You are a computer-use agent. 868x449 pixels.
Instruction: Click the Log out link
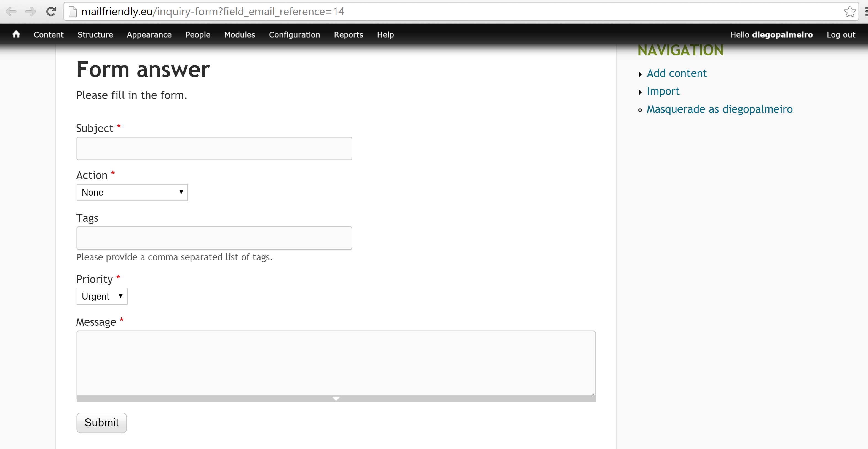coord(840,35)
